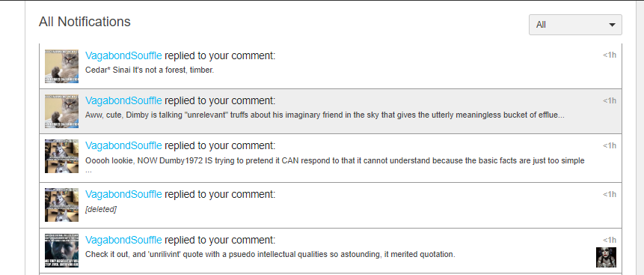Open the cat avatar on the Cedar Sinai notification
644x275 pixels.
tap(61, 66)
